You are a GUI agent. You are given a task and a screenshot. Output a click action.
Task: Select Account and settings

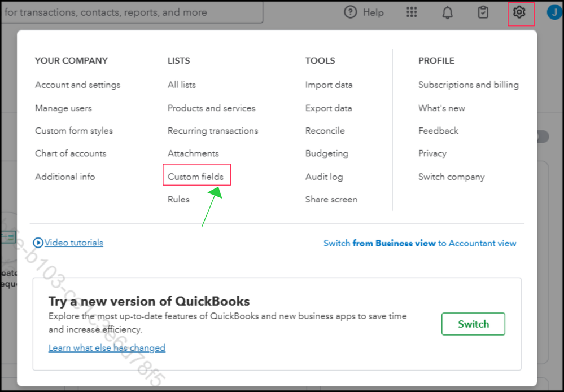(x=77, y=85)
